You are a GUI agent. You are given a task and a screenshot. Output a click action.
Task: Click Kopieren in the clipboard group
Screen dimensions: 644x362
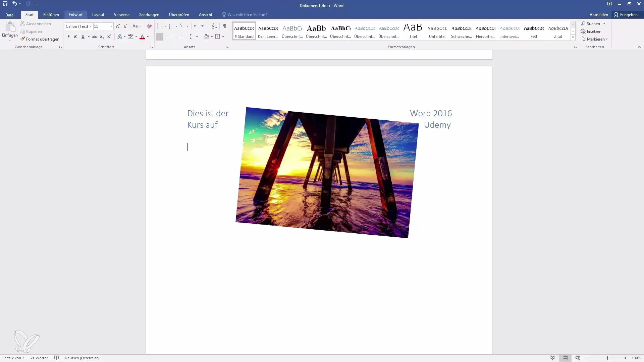pyautogui.click(x=31, y=32)
